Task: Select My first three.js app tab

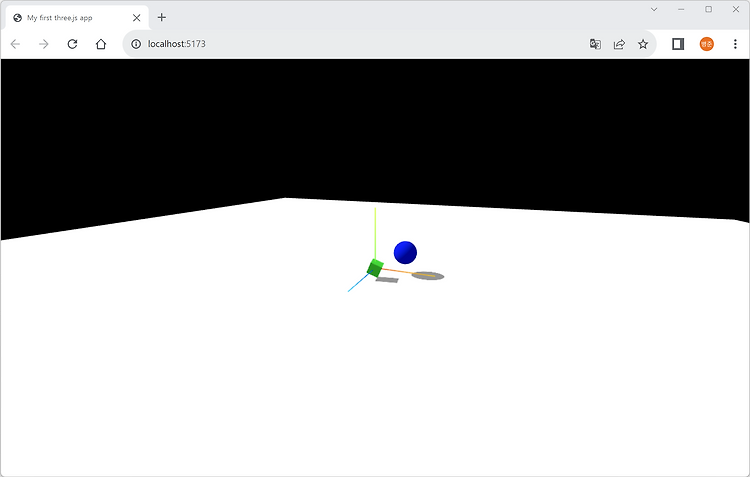Action: [x=77, y=18]
